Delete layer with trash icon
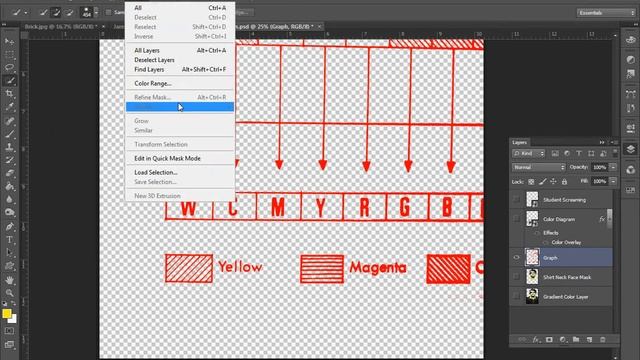Viewport: 640px width, 360px height. pyautogui.click(x=603, y=340)
